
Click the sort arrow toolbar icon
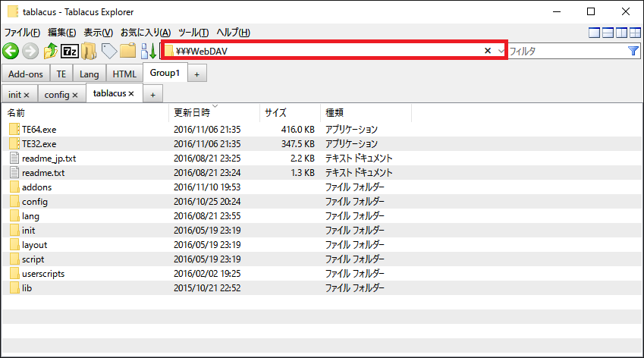(148, 52)
